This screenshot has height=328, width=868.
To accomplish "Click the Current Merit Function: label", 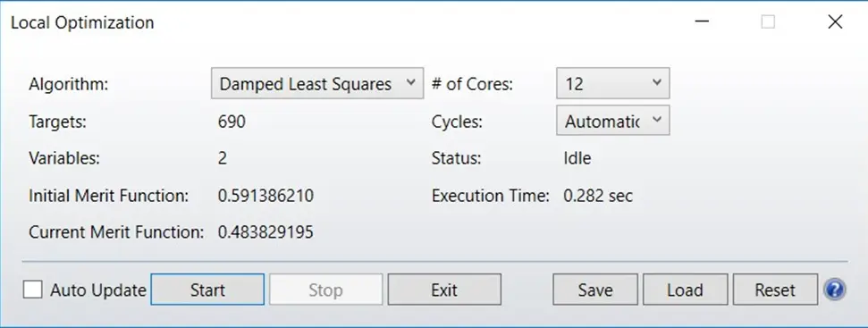I will 116,232.
